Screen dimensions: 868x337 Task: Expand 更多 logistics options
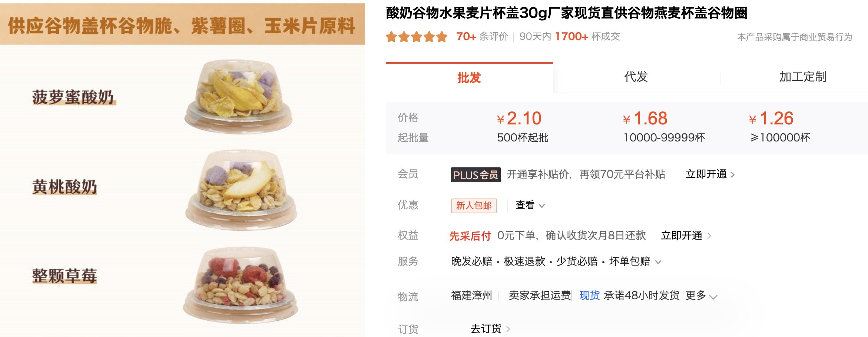[701, 296]
